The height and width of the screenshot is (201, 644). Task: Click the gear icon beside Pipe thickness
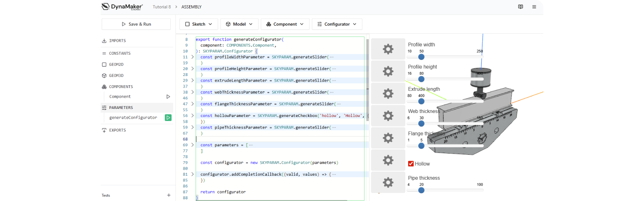388,183
